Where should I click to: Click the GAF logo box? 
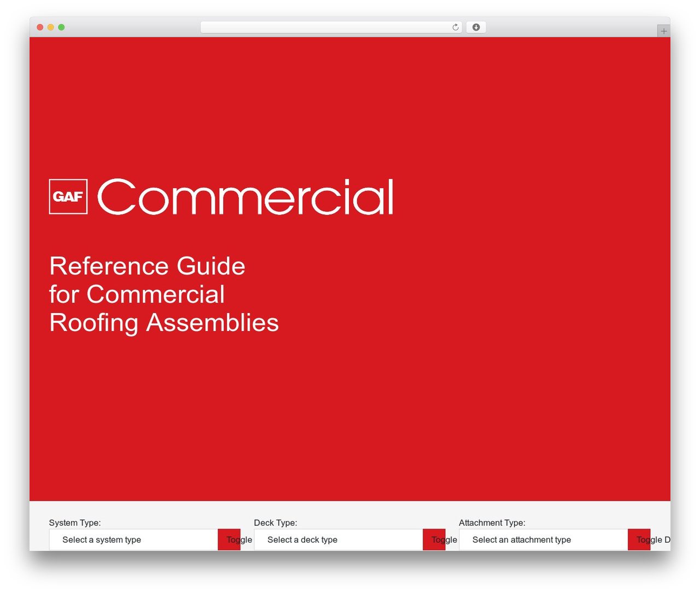68,196
